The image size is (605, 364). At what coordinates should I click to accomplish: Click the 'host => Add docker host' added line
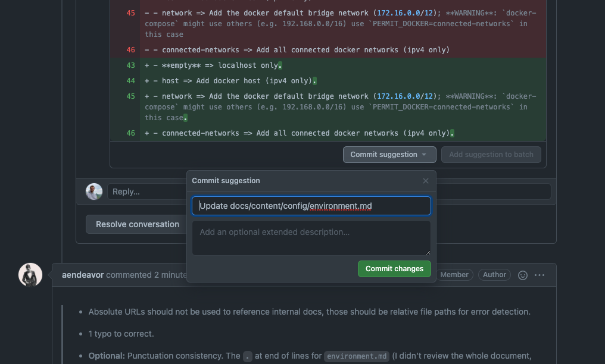click(x=230, y=81)
